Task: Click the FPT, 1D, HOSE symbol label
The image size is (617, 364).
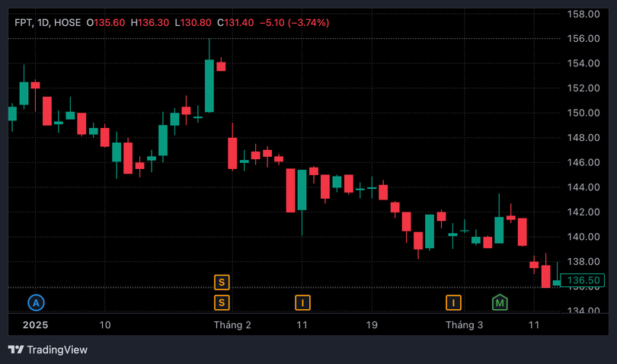Action: 47,23
